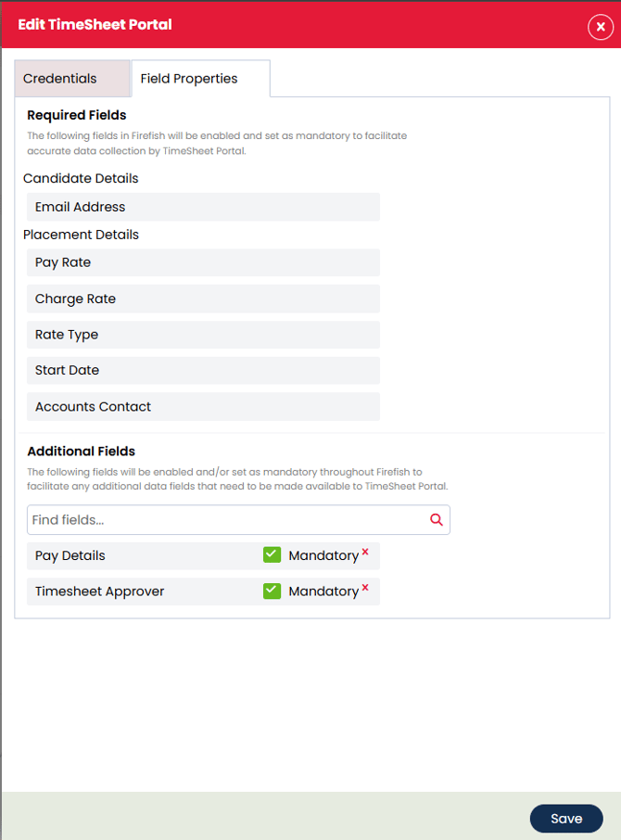
Task: Click the Charge Rate field row
Action: (203, 299)
